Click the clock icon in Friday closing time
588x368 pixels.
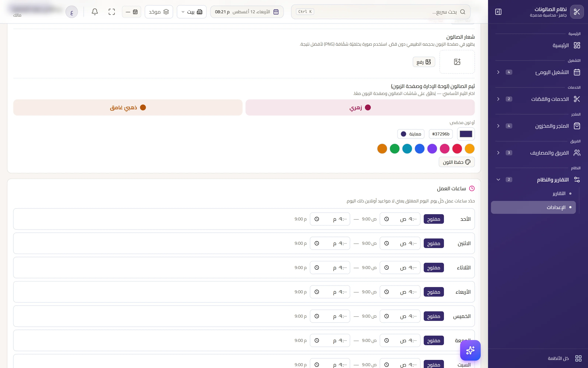coord(317,341)
